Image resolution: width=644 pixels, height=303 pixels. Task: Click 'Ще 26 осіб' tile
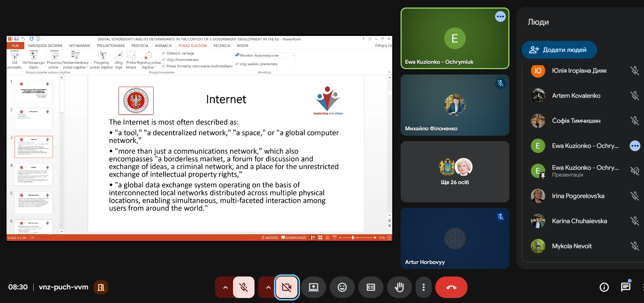tap(455, 172)
